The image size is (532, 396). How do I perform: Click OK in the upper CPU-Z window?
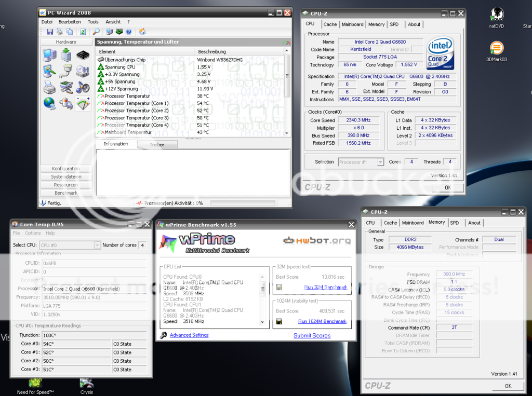448,187
